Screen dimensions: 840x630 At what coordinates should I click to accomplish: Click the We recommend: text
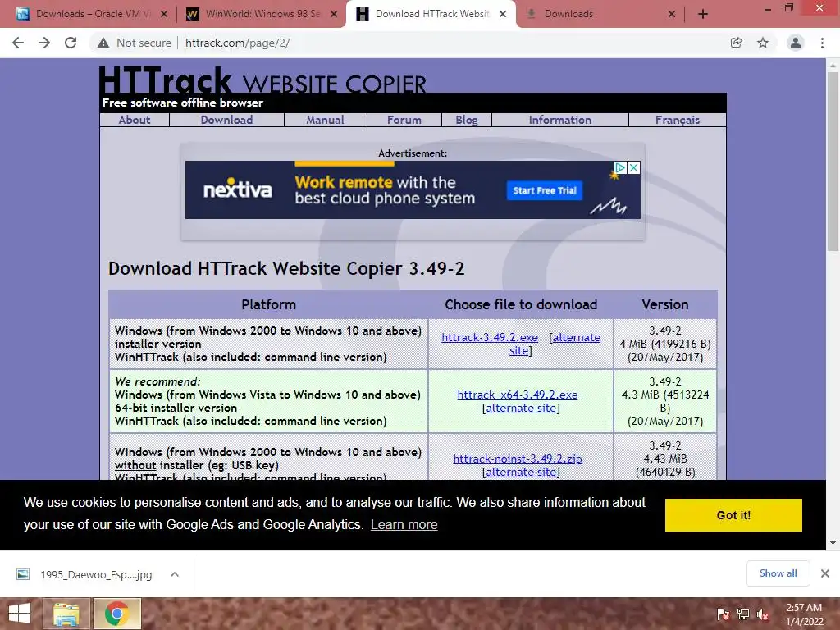tap(157, 381)
